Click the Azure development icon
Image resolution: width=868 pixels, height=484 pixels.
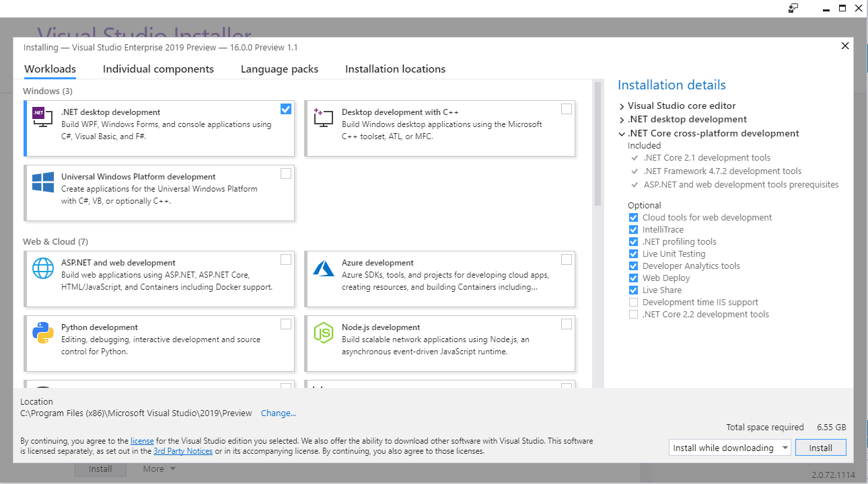coord(324,268)
